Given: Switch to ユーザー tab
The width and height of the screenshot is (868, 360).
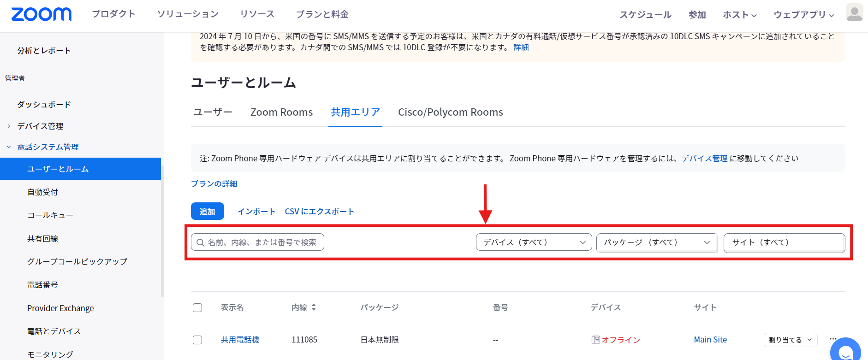Looking at the screenshot, I should point(213,112).
